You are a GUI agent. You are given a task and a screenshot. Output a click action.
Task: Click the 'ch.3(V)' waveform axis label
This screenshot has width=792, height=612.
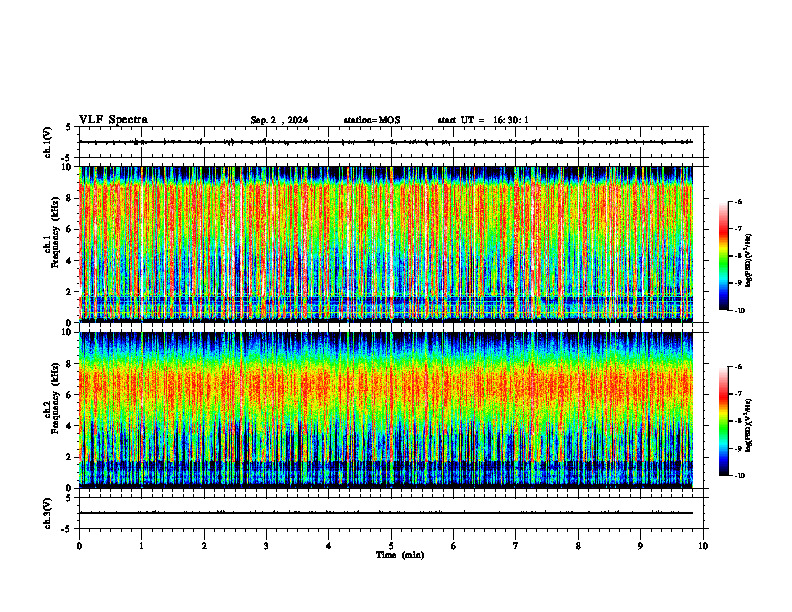click(x=47, y=513)
